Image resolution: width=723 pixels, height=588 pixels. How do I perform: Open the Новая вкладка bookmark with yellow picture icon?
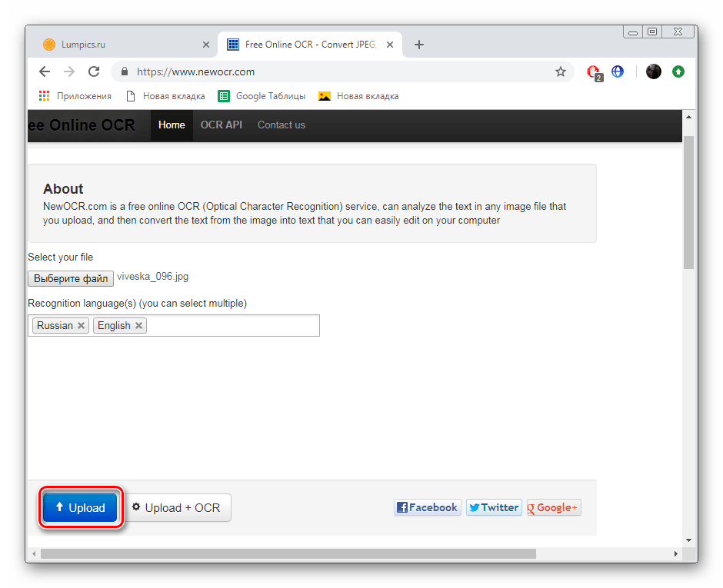[x=358, y=96]
